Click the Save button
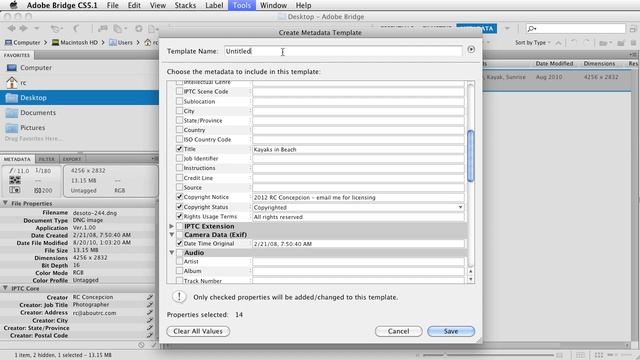Screen dimensions: 640x360 click(451, 331)
